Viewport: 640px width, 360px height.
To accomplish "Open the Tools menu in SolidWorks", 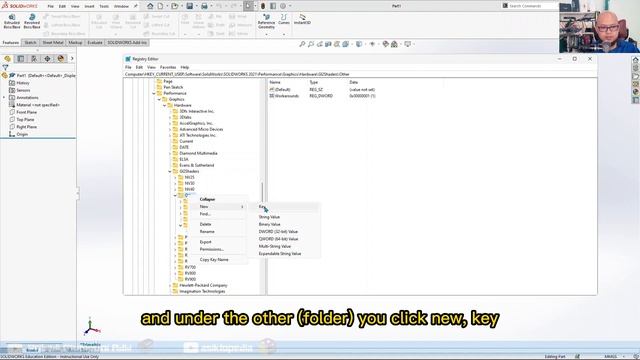I will tap(104, 7).
